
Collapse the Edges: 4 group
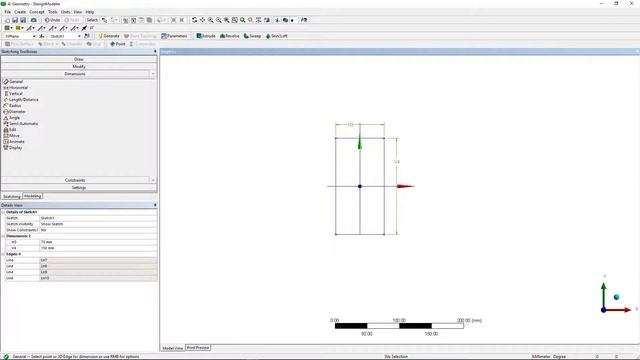coord(3,254)
